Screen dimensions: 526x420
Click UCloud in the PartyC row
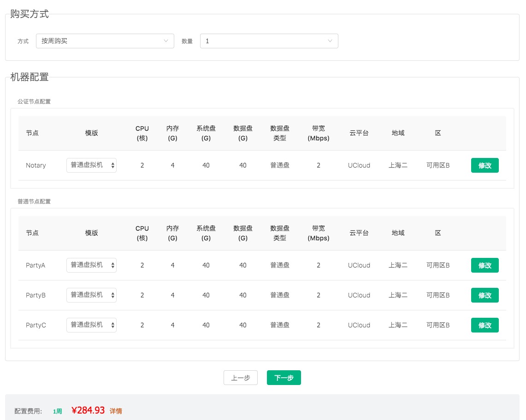359,325
